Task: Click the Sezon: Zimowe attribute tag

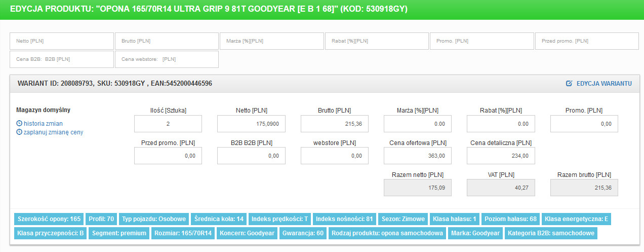Action: click(402, 219)
